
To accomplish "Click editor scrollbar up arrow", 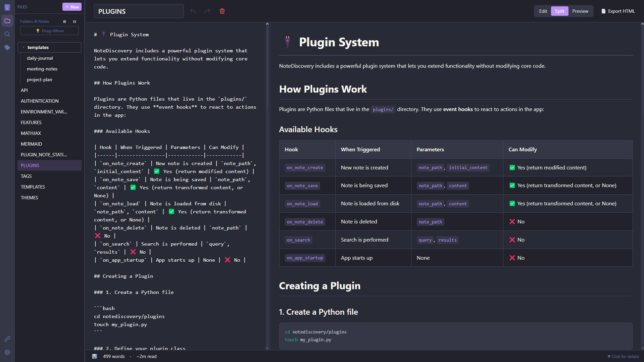I will (x=267, y=24).
